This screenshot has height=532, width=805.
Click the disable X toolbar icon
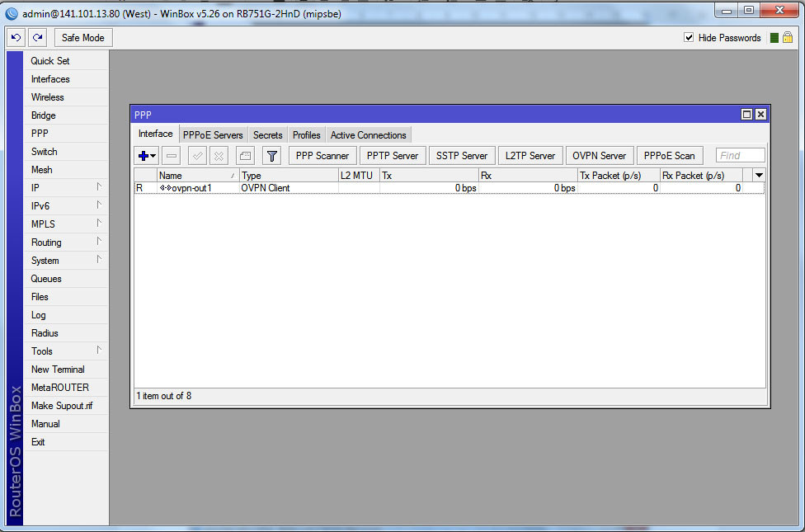[x=219, y=156]
